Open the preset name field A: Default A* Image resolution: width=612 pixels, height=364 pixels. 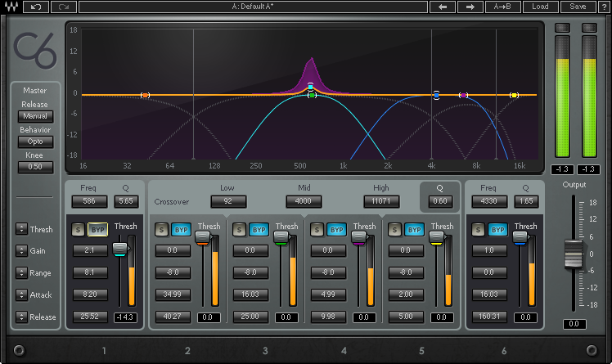pyautogui.click(x=253, y=7)
